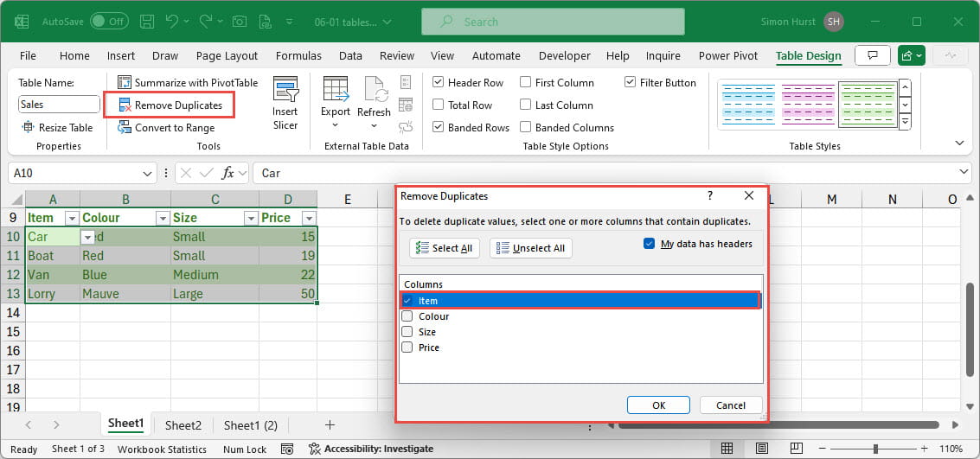This screenshot has width=980, height=459.
Task: Enable the Total Row checkbox
Action: (439, 105)
